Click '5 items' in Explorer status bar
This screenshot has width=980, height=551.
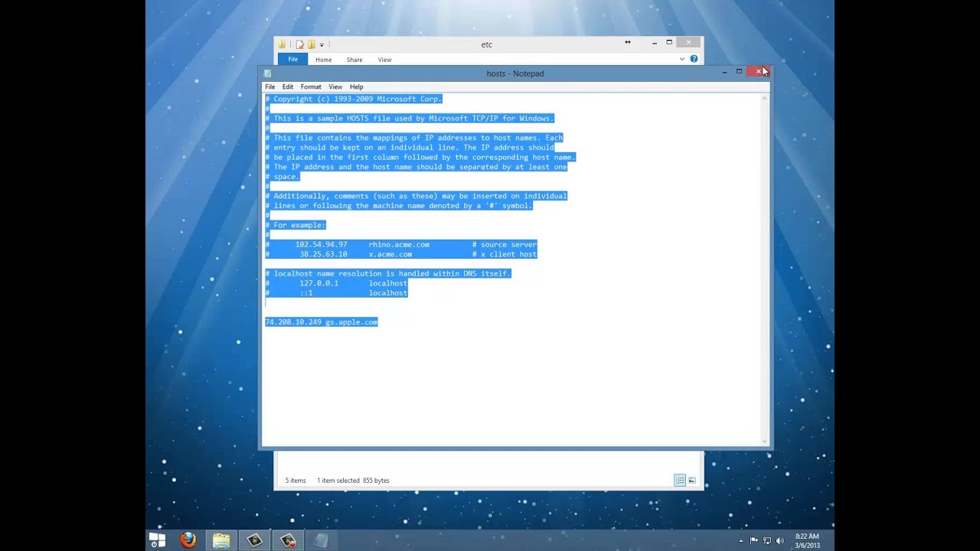coord(296,481)
